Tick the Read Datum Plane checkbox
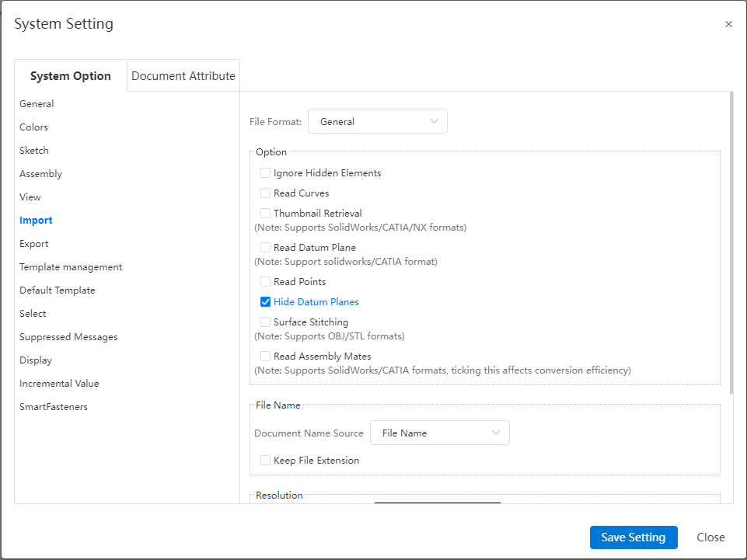Image resolution: width=747 pixels, height=560 pixels. [265, 247]
